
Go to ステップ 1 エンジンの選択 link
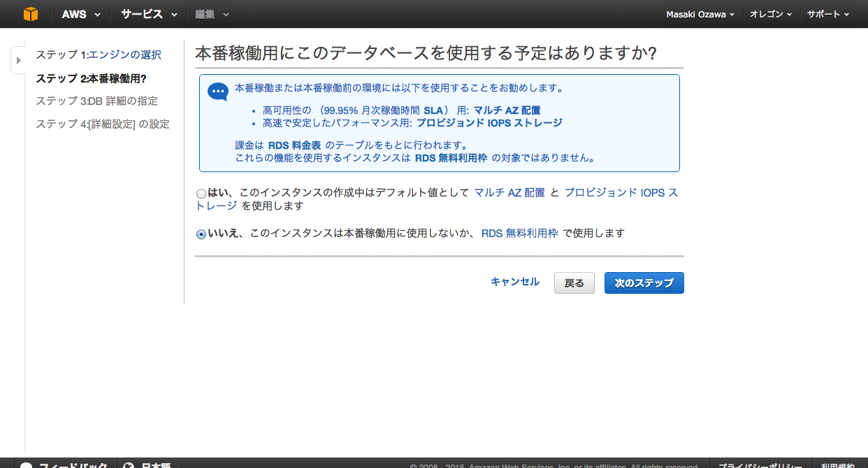tap(124, 55)
